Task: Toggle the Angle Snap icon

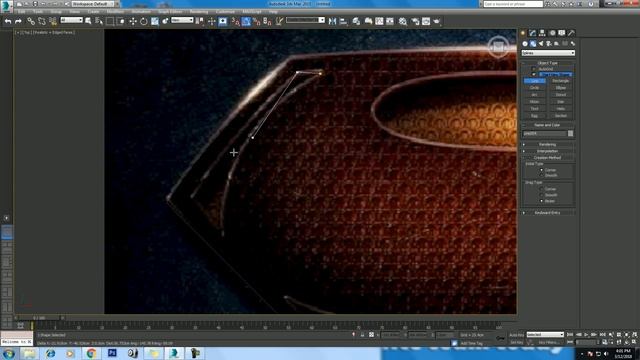Action: (246, 21)
